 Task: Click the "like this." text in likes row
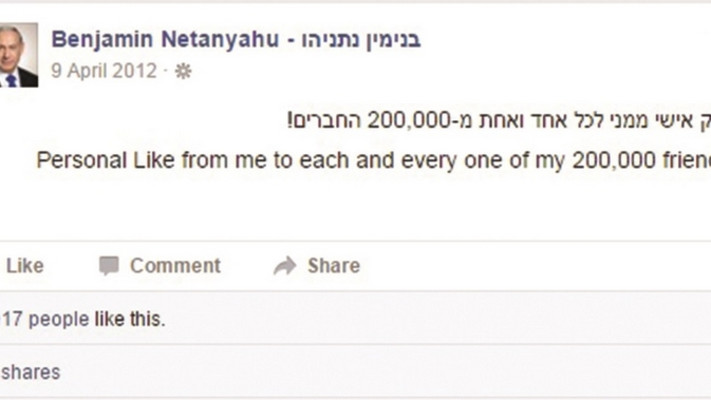130,320
